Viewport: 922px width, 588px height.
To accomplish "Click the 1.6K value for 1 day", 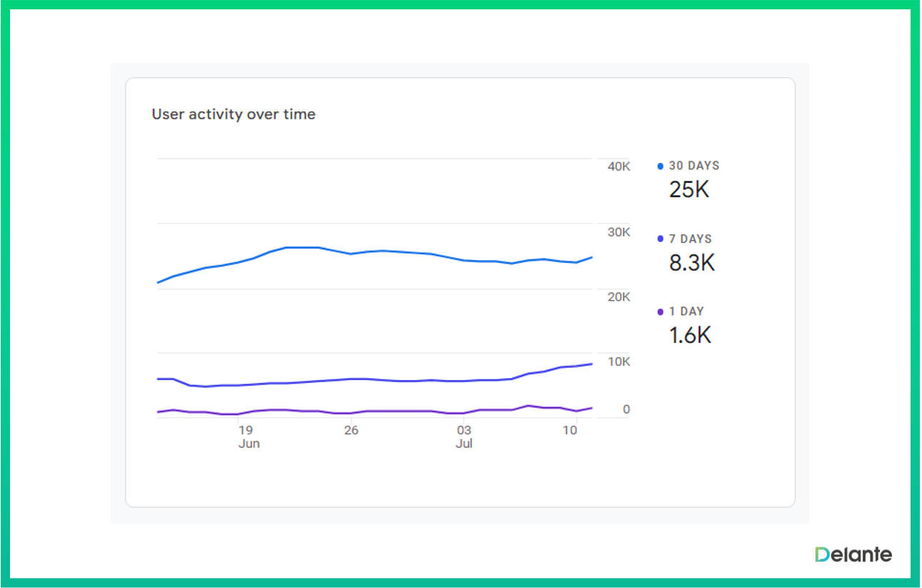I will (690, 336).
